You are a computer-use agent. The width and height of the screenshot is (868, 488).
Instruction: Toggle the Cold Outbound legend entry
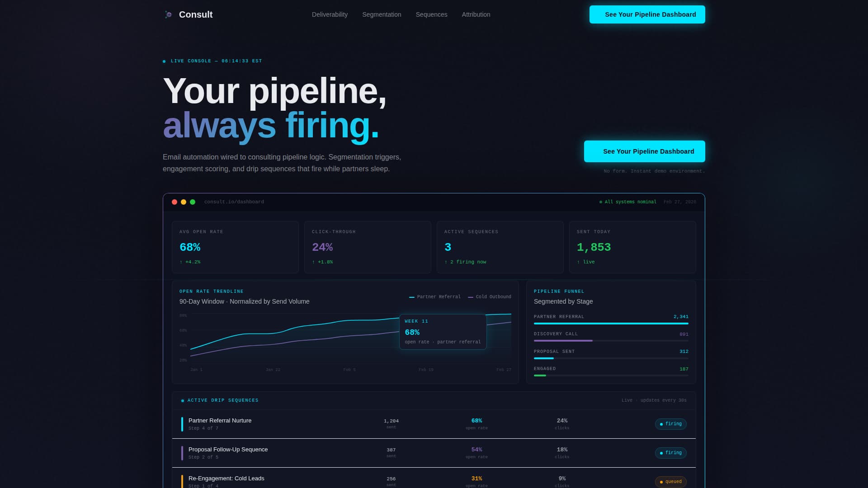490,297
